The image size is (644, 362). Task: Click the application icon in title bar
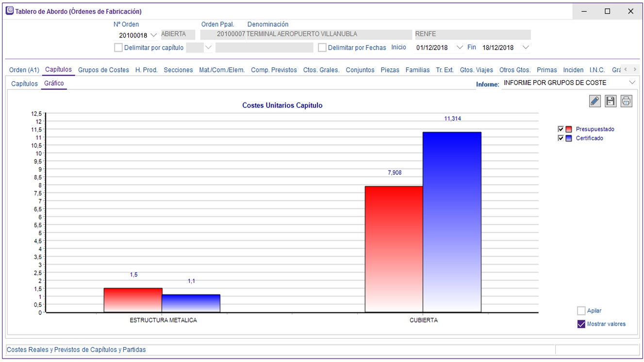(9, 11)
